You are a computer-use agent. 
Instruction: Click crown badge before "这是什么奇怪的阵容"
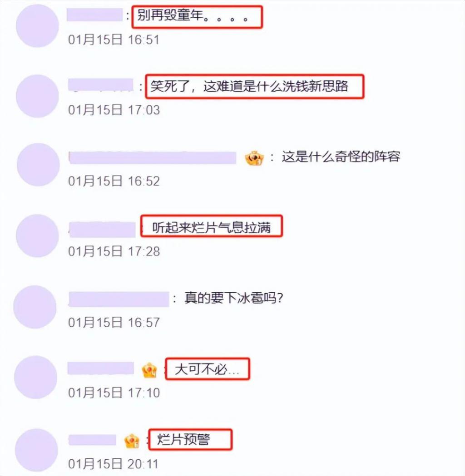(254, 158)
